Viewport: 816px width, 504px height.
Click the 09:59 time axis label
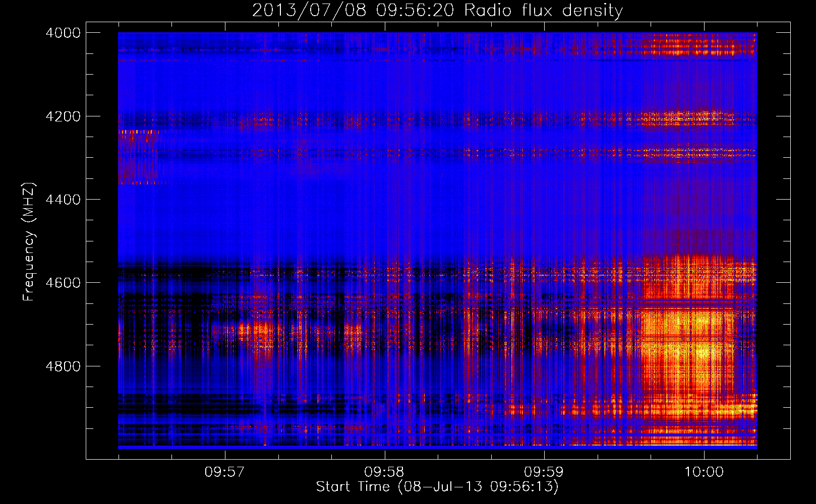click(544, 472)
